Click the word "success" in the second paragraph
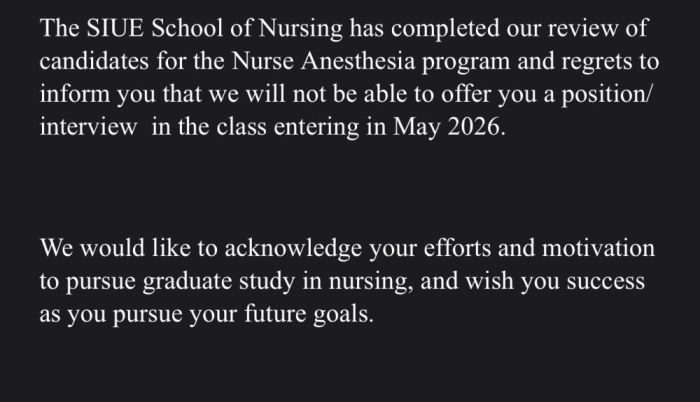700x402 pixels. pyautogui.click(x=606, y=281)
